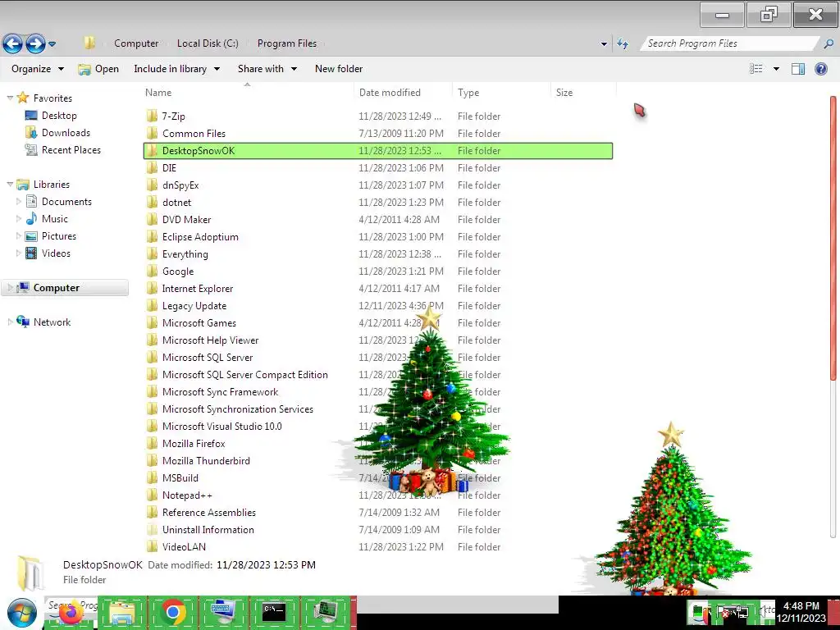Go forward with the Forward arrow
The image size is (840, 630).
(x=35, y=44)
